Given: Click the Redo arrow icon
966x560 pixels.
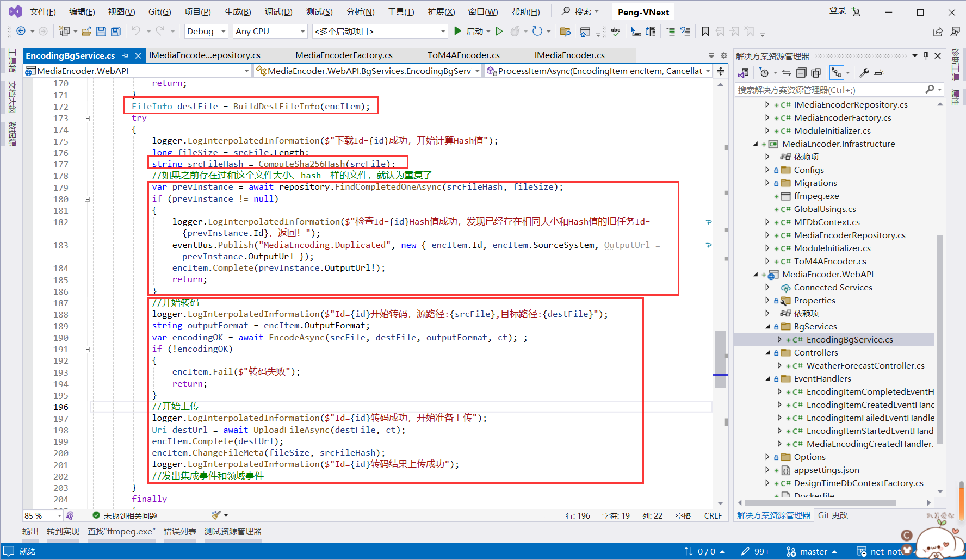Looking at the screenshot, I should pyautogui.click(x=160, y=31).
